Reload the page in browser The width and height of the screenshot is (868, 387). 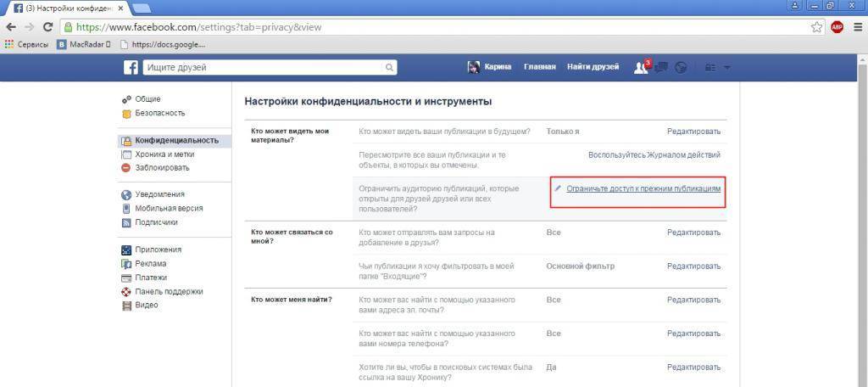coord(47,26)
